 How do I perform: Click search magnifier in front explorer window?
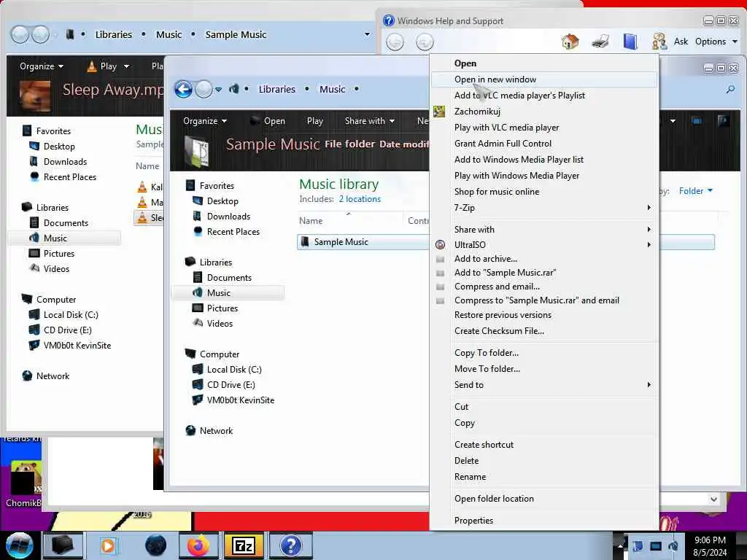coord(730,89)
